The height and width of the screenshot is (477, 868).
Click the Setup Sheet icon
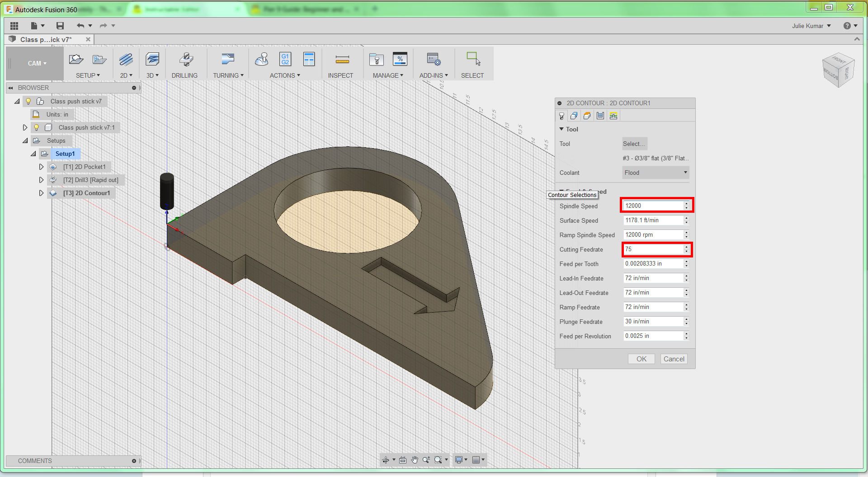[x=309, y=59]
